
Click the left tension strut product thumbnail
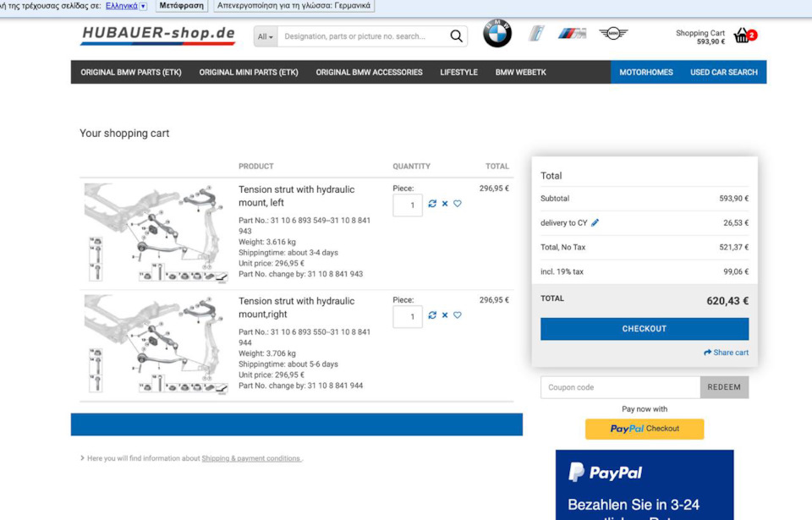pyautogui.click(x=156, y=233)
